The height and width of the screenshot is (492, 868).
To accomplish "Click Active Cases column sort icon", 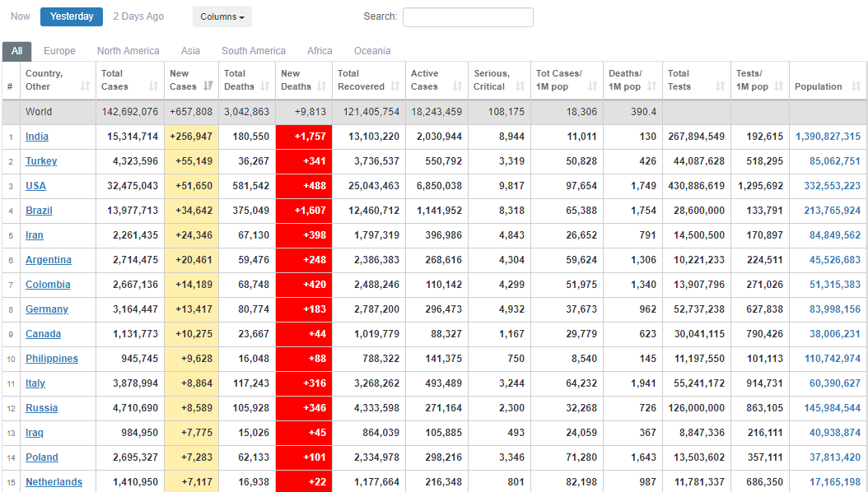I will tap(458, 86).
